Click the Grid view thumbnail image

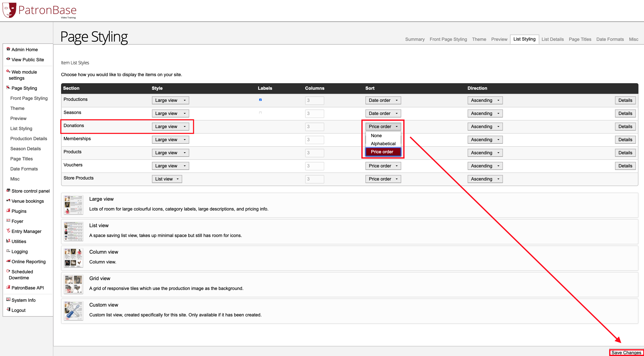click(73, 284)
